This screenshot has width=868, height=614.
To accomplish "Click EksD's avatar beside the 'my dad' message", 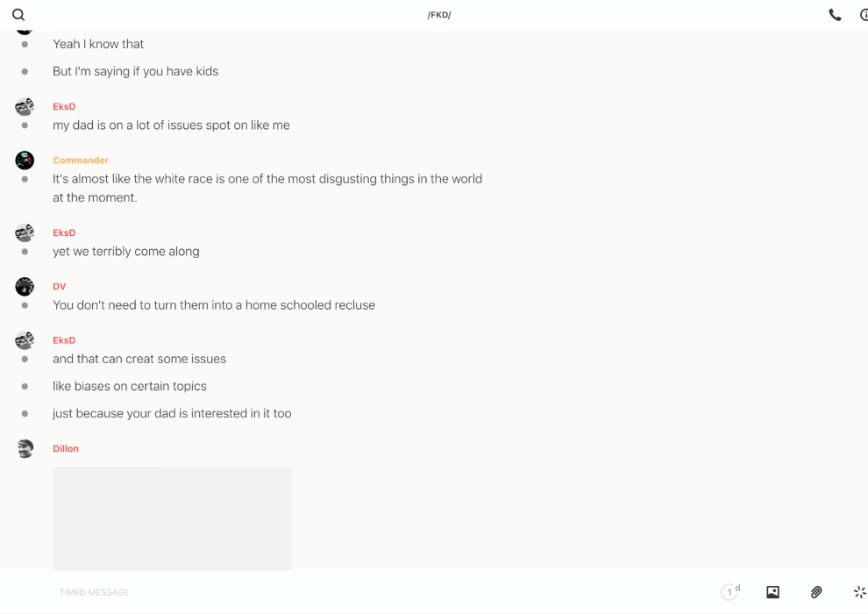I will 25,107.
